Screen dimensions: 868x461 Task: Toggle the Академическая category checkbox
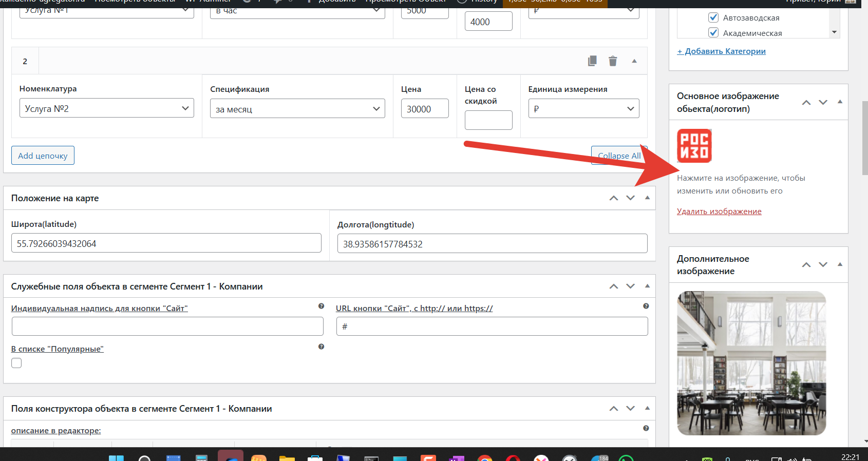713,33
